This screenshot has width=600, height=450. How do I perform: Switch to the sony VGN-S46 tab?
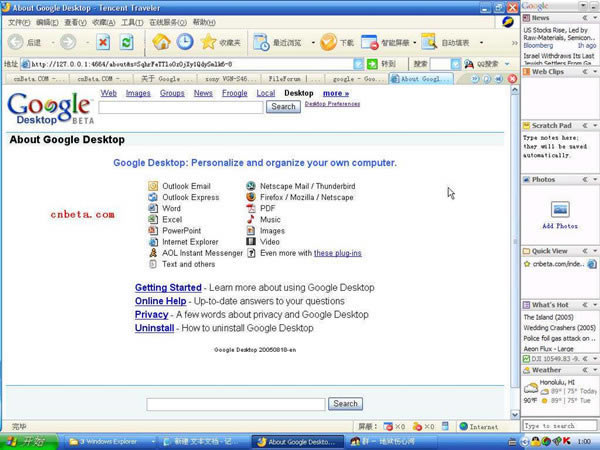[x=229, y=79]
